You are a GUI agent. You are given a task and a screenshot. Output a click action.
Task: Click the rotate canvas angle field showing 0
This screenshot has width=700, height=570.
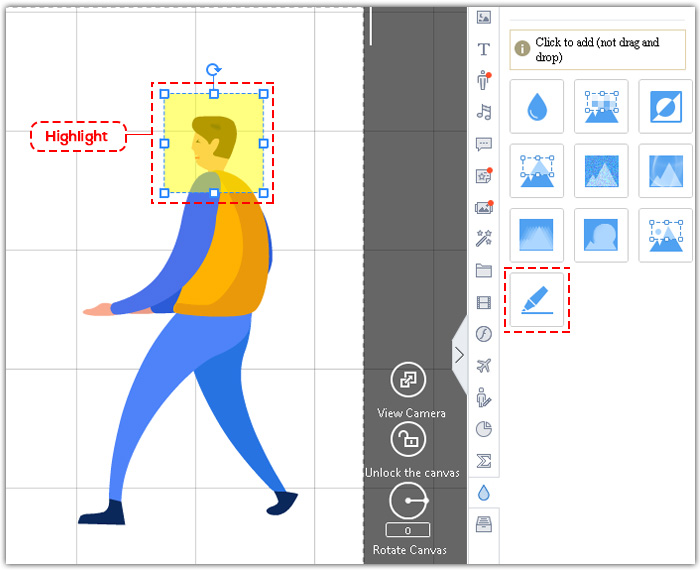pyautogui.click(x=408, y=530)
